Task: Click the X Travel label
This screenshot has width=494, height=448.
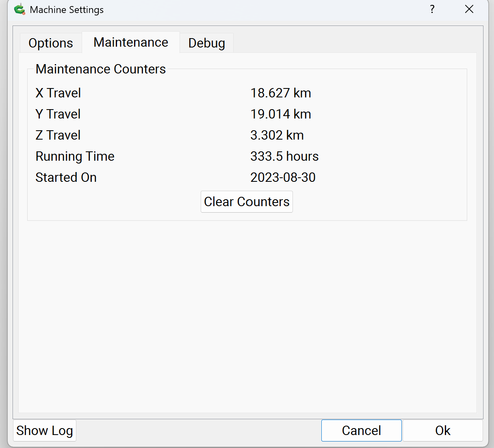Action: pos(58,93)
